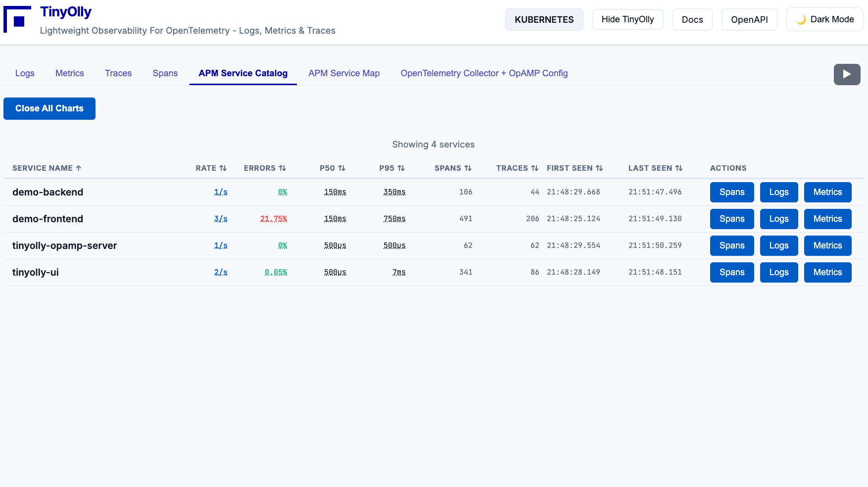Viewport: 868px width, 487px height.
Task: Sort services by Rate column
Action: 211,168
